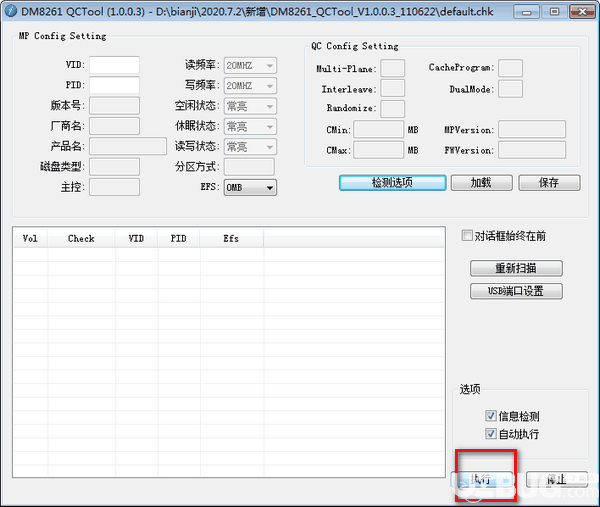Sort by the Efs column header
Image resolution: width=600 pixels, height=507 pixels.
(231, 238)
